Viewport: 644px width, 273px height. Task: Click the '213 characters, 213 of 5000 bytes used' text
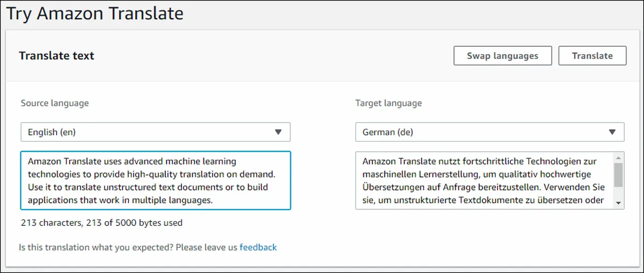click(x=101, y=222)
